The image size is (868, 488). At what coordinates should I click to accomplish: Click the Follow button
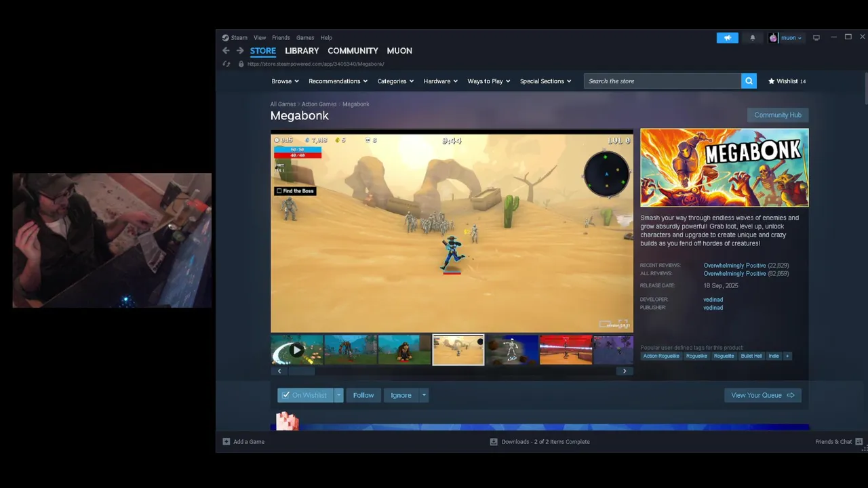coord(363,395)
